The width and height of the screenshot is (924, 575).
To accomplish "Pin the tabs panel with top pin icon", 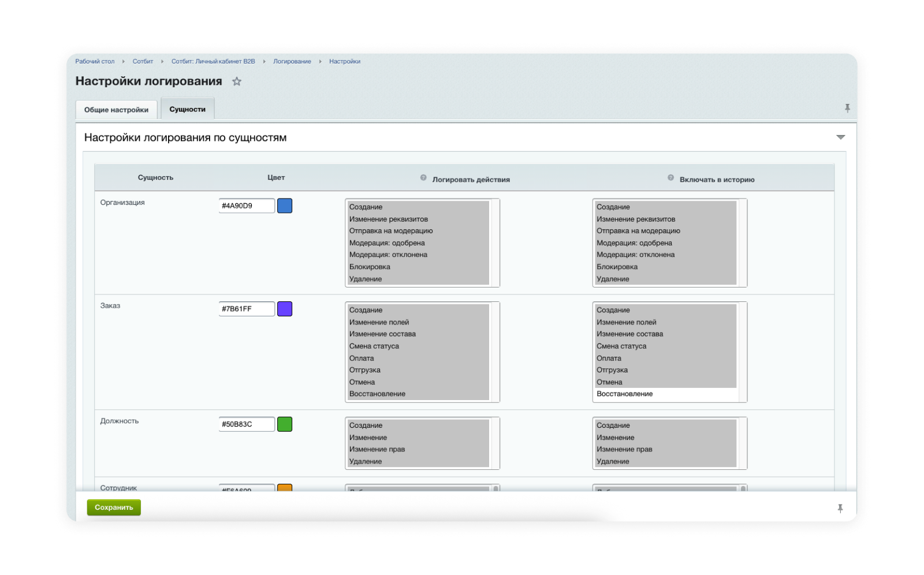I will pos(847,108).
